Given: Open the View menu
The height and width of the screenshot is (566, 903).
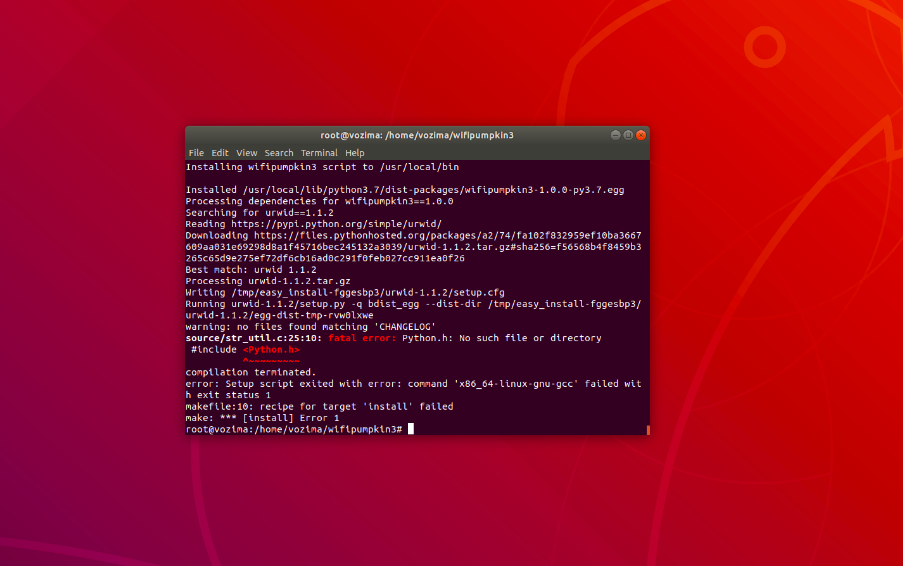Looking at the screenshot, I should [247, 153].
